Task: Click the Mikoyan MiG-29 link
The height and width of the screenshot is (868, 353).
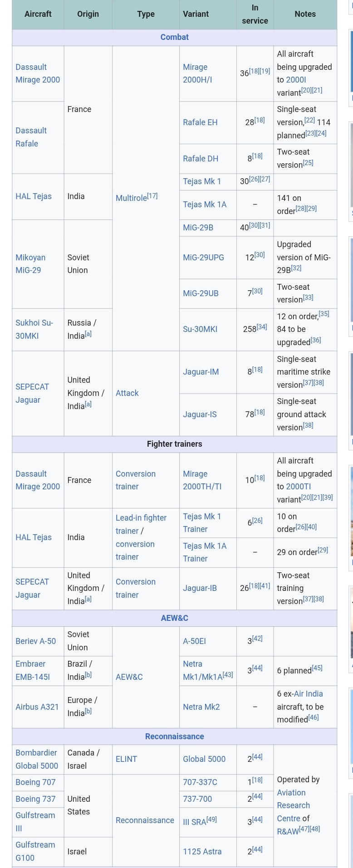Action: [30, 263]
